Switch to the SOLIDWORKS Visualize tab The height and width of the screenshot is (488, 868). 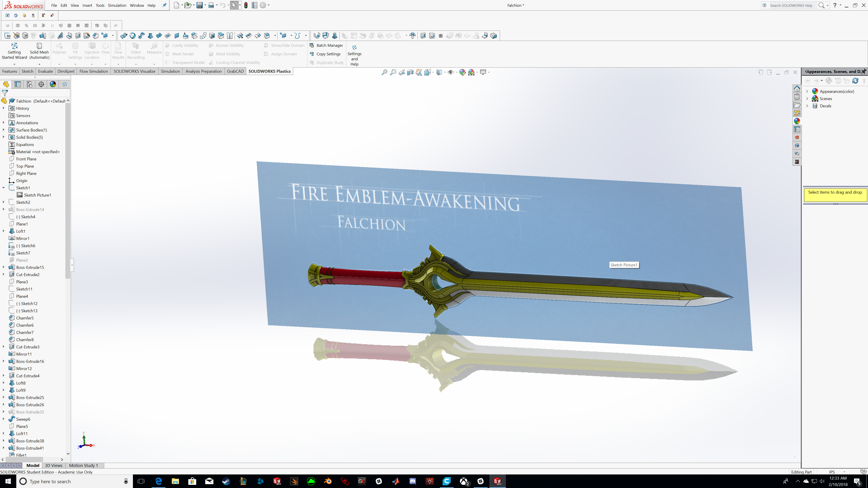[134, 71]
